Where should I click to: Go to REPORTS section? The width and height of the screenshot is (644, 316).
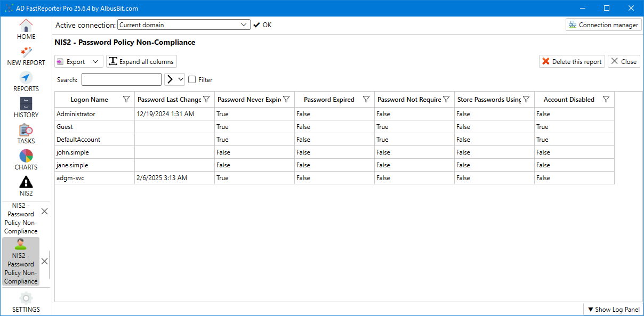coord(26,82)
